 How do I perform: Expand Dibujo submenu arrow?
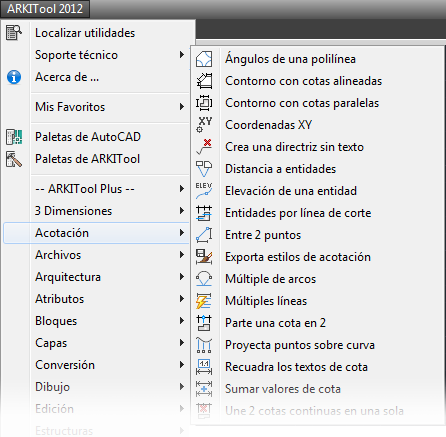pyautogui.click(x=182, y=387)
